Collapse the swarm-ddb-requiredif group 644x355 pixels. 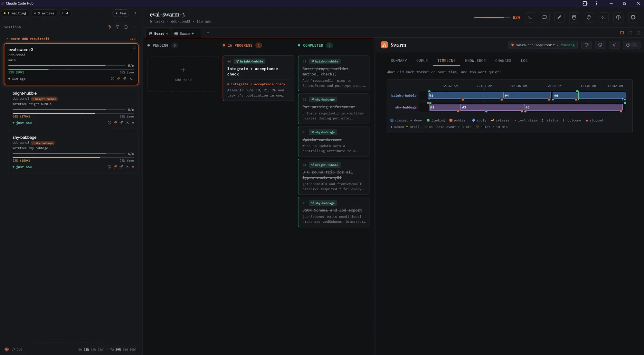pyautogui.click(x=7, y=39)
